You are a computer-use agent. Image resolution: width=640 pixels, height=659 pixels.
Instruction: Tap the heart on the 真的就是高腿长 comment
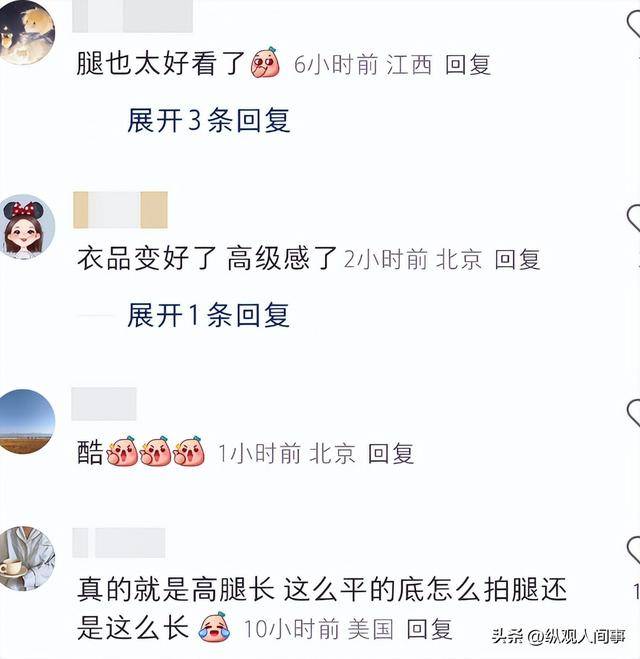(x=634, y=550)
